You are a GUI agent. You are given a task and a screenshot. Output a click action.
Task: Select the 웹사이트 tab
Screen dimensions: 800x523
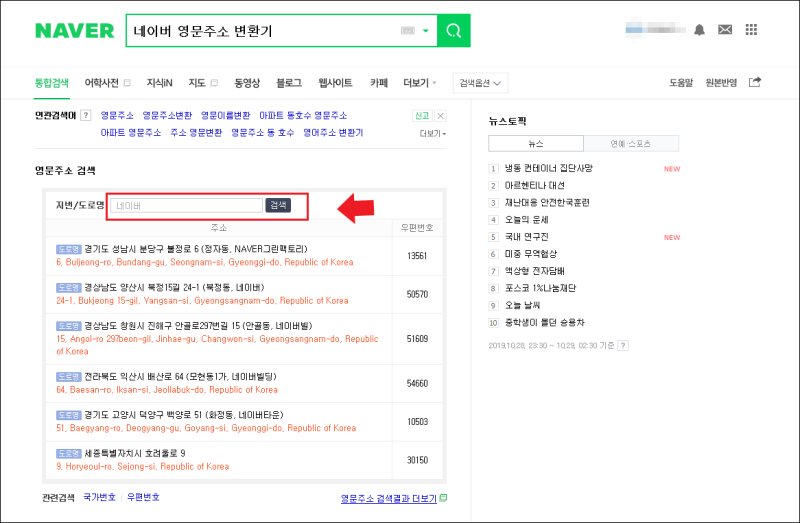[335, 83]
